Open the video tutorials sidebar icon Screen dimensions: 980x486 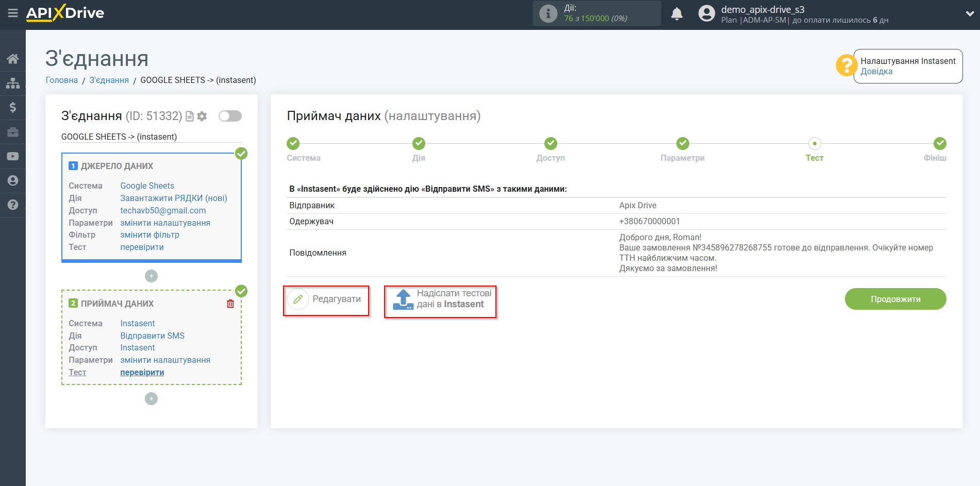[x=13, y=156]
